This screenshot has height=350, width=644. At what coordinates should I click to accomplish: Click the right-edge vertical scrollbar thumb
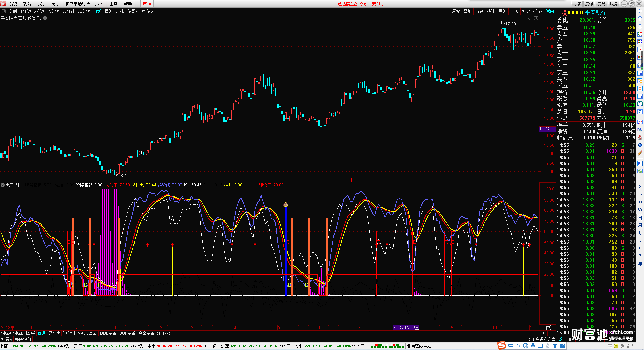click(642, 60)
